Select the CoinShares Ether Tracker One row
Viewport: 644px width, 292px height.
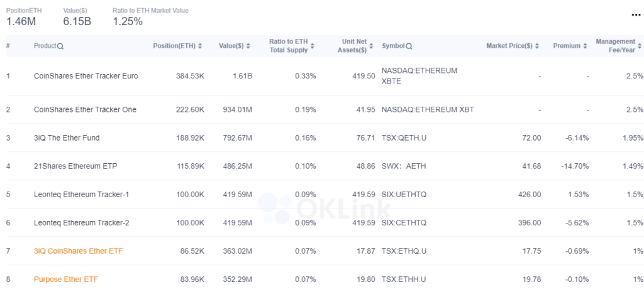point(322,109)
